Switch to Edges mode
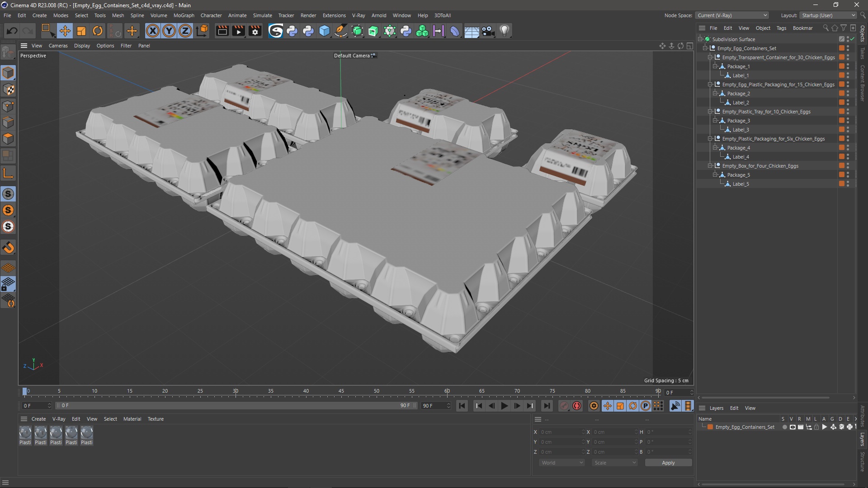The image size is (868, 488). [8, 122]
